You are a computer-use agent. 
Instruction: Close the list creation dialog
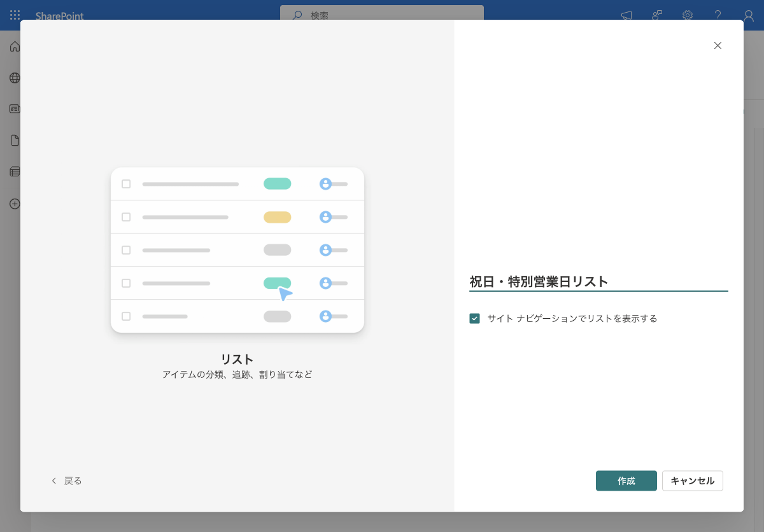(x=718, y=45)
